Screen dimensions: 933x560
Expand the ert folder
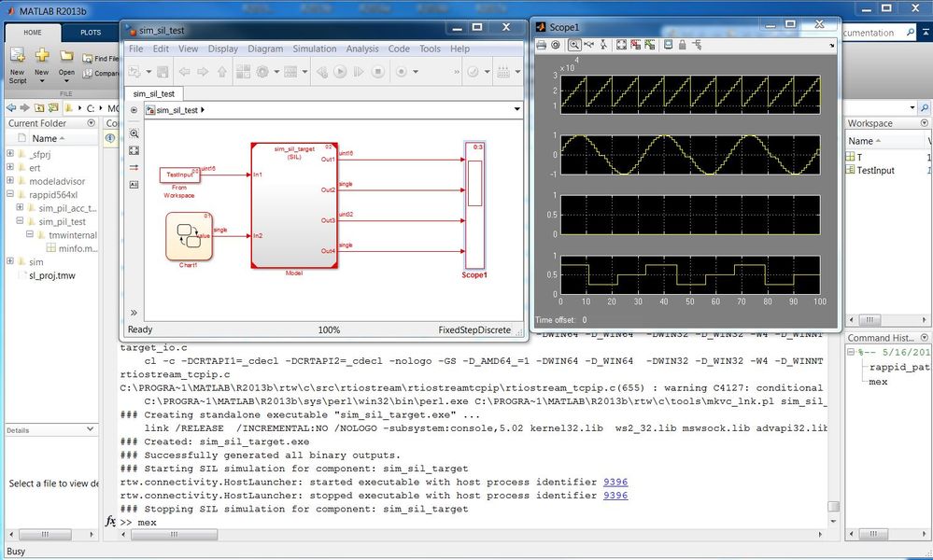tap(10, 167)
